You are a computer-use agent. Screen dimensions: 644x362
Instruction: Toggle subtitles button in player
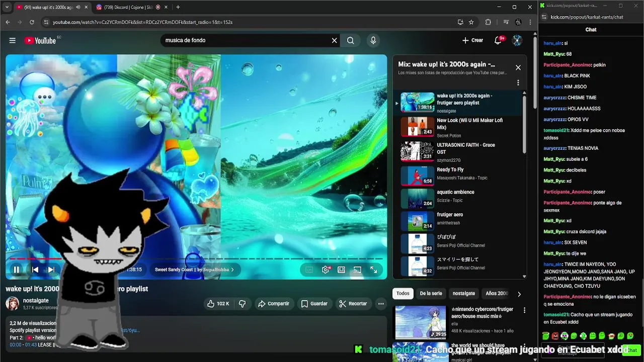click(309, 269)
